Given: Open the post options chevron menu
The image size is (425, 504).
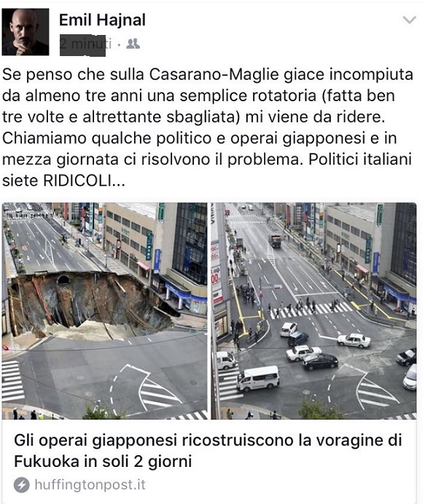Looking at the screenshot, I should pos(409,20).
